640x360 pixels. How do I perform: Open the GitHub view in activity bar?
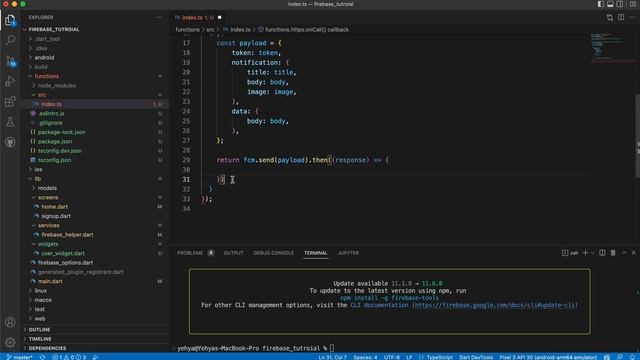pyautogui.click(x=10, y=142)
